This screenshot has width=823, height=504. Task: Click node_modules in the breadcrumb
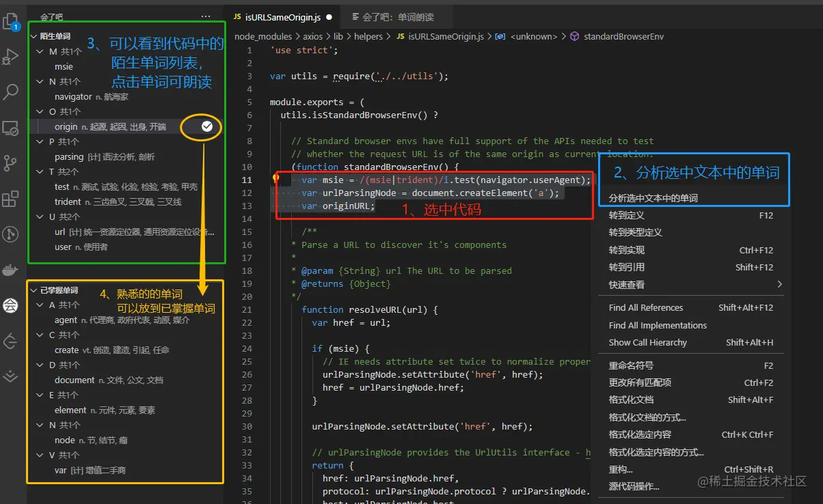(262, 36)
